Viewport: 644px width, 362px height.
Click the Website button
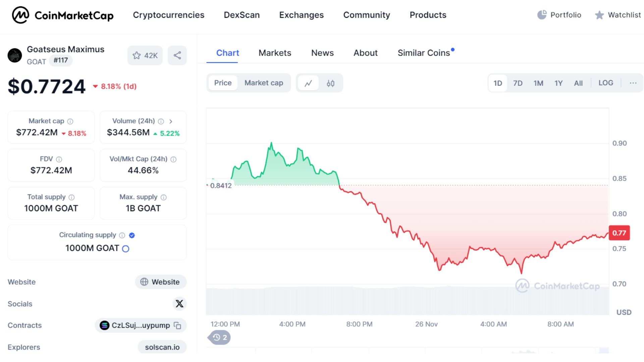point(161,282)
